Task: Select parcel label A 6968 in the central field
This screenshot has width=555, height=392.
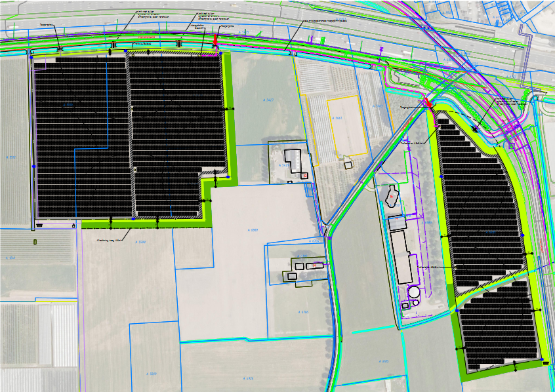Action: pos(255,230)
